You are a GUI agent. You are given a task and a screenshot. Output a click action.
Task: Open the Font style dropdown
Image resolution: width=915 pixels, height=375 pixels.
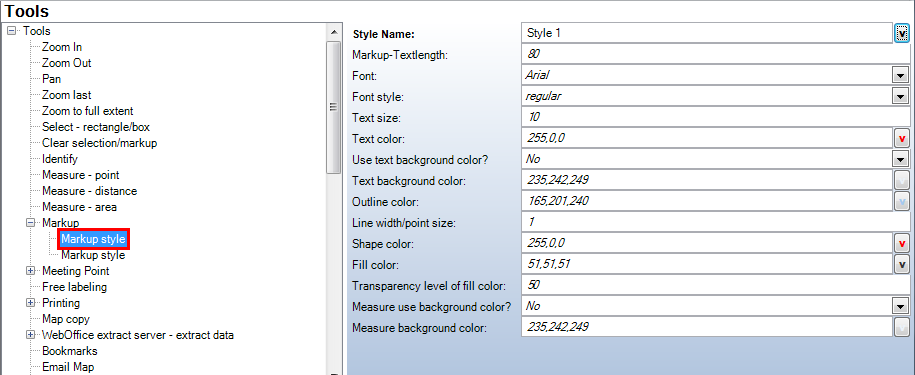coord(901,96)
